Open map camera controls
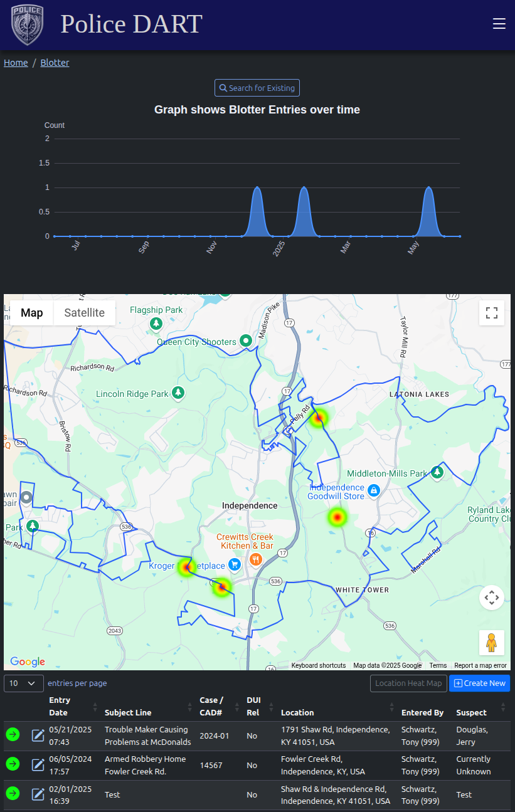The height and width of the screenshot is (812, 515). tap(491, 598)
